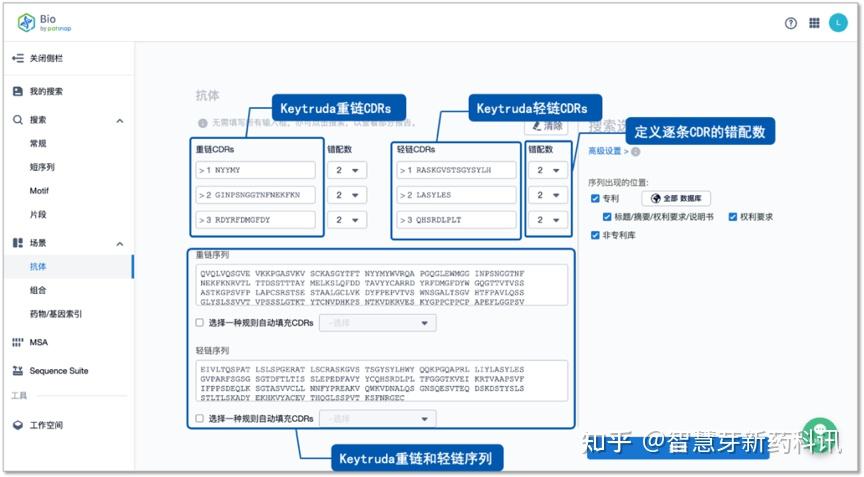This screenshot has width=864, height=477.
Task: Open mismatch dropdown for QHSRDLPLT
Action: coord(548,220)
